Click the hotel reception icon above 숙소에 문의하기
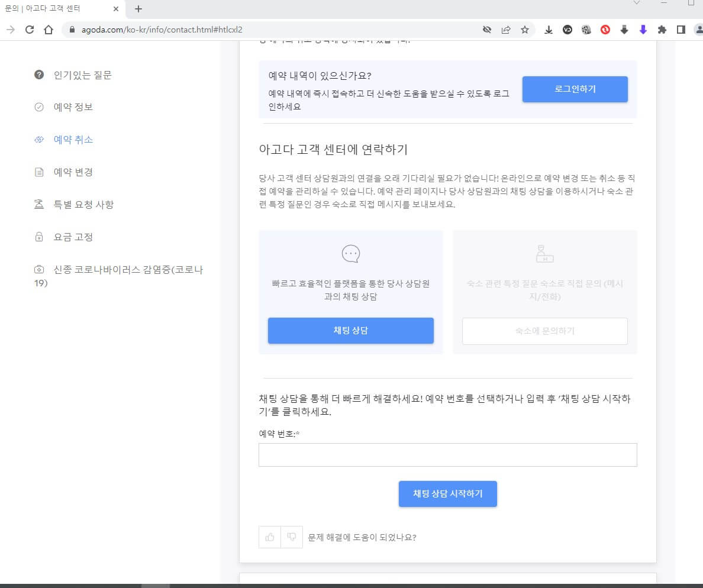This screenshot has width=703, height=588. [x=545, y=254]
